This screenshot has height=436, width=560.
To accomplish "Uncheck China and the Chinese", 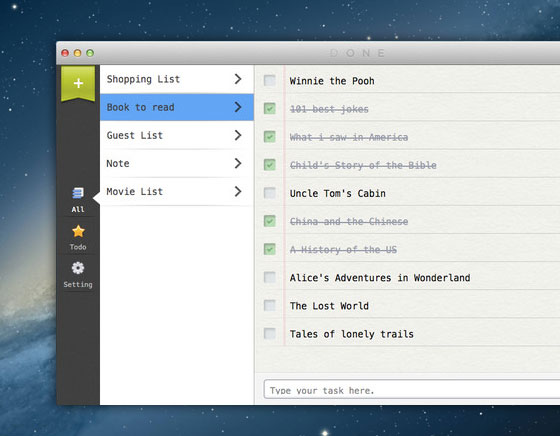I will 270,221.
